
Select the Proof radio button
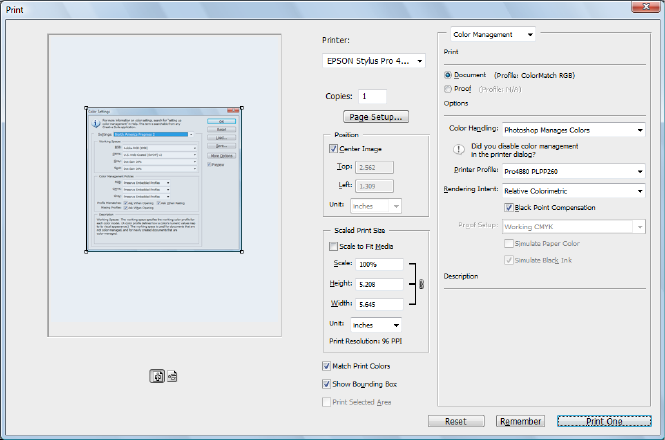coord(448,88)
